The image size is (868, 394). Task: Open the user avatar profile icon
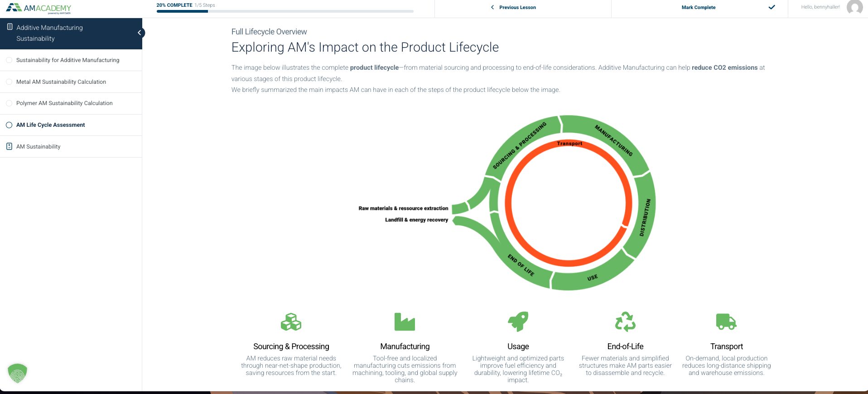point(854,7)
